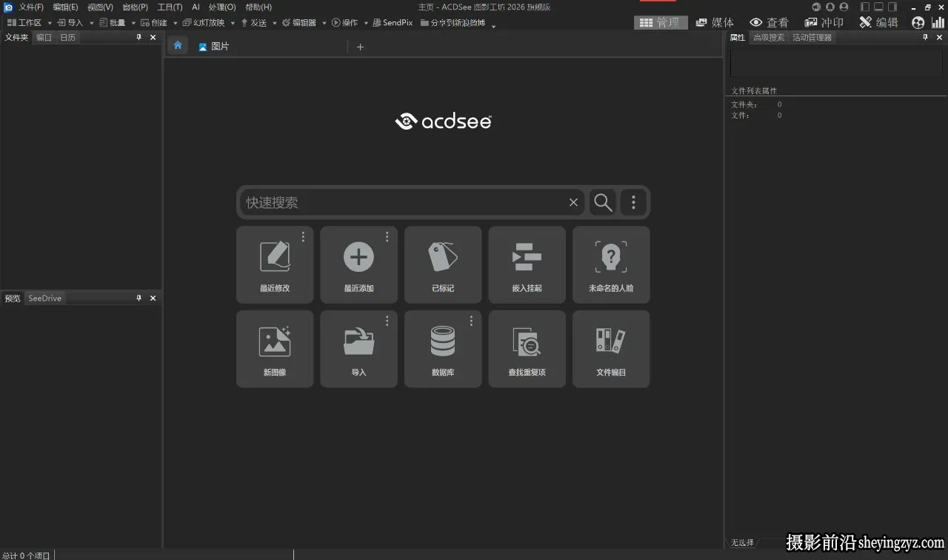Close the 属性 properties panel
Screen dimensions: 948x560
point(940,37)
